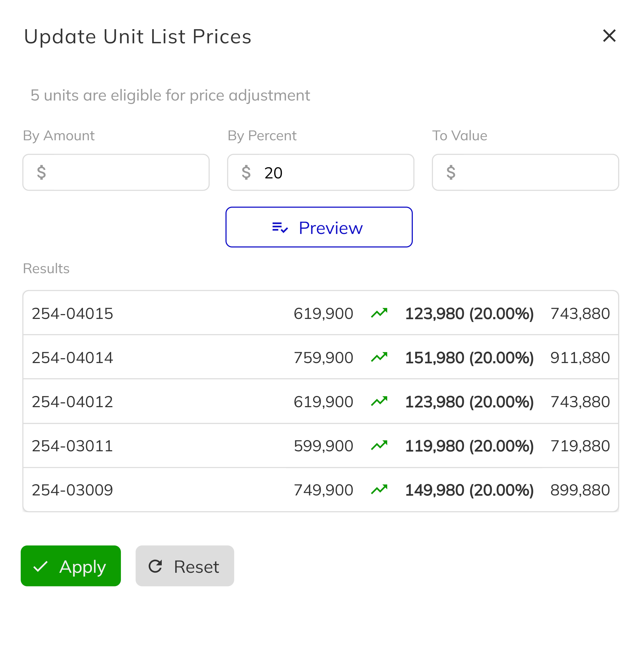Click the Preview button
Screen dimensions: 644x667
click(319, 227)
